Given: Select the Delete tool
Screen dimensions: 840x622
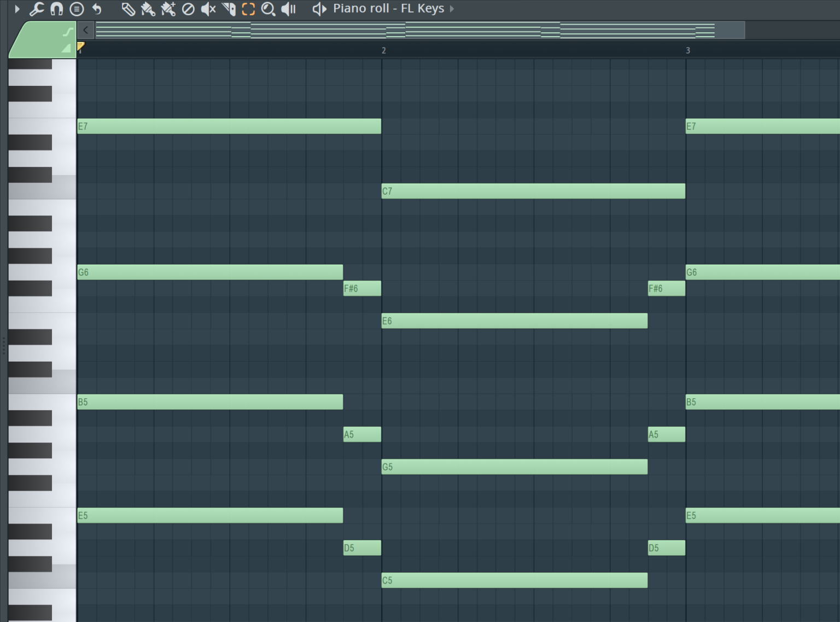Looking at the screenshot, I should coord(188,9).
